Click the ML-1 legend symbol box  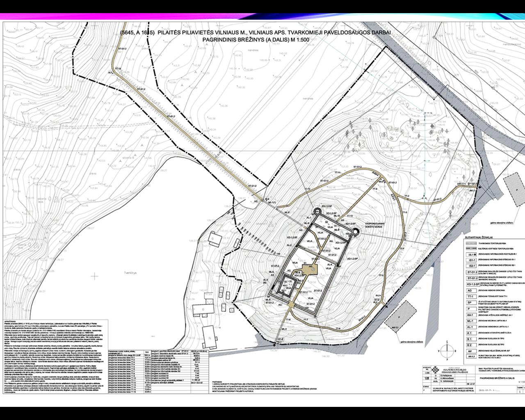[x=472, y=321]
